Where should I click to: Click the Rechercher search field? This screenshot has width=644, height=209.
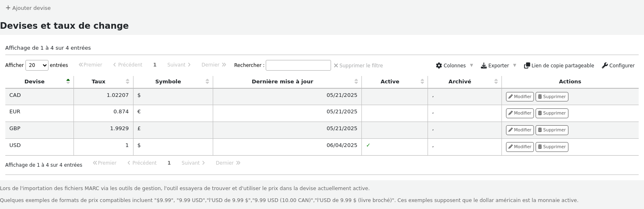pos(298,65)
